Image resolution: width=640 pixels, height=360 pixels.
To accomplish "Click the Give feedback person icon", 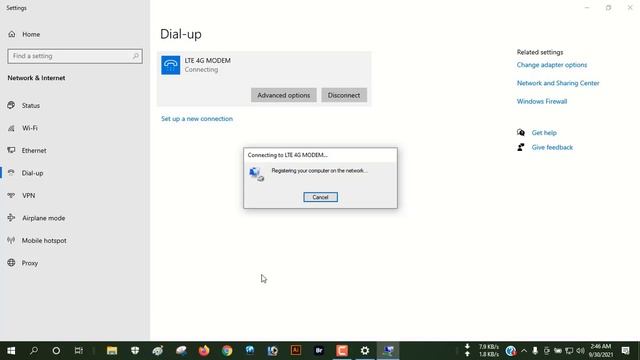I will click(521, 147).
